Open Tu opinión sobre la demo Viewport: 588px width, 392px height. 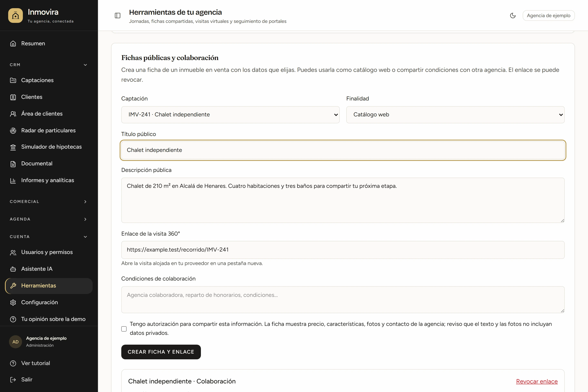[49, 319]
